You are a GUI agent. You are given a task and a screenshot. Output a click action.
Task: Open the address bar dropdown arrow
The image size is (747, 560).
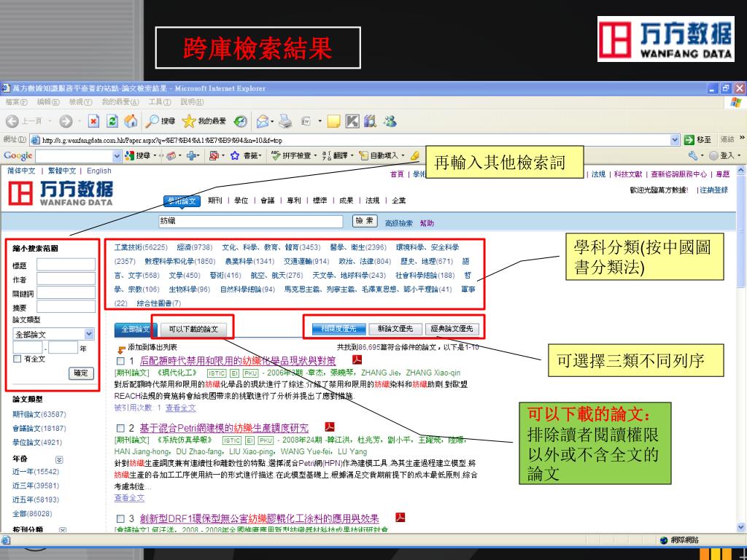(x=675, y=140)
